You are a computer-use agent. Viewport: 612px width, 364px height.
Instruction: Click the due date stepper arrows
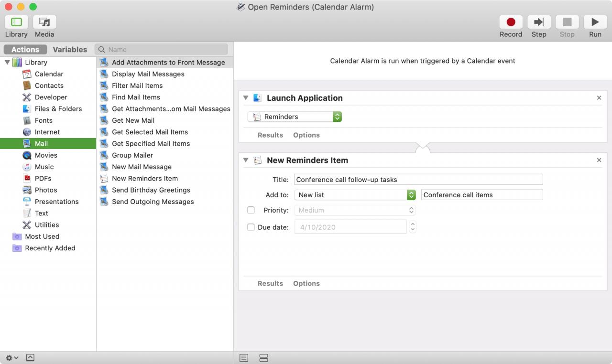pyautogui.click(x=413, y=227)
